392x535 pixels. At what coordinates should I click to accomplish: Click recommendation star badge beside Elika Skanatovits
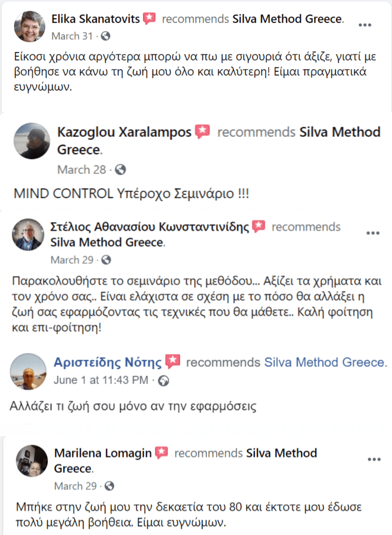click(x=149, y=19)
